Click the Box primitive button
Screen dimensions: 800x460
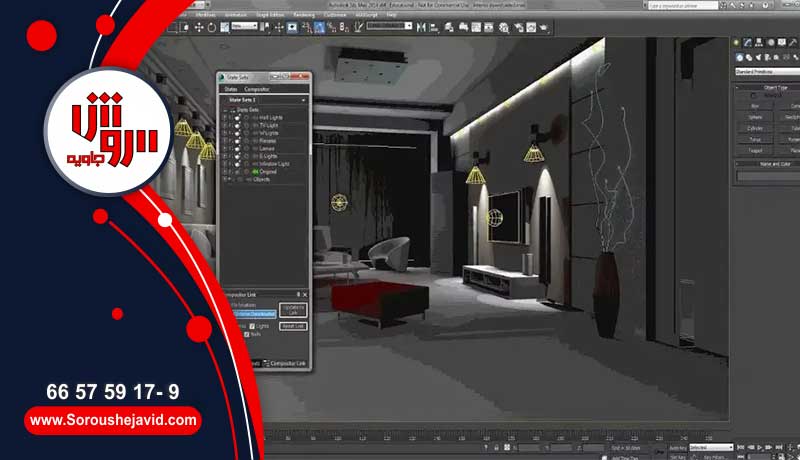(755, 105)
